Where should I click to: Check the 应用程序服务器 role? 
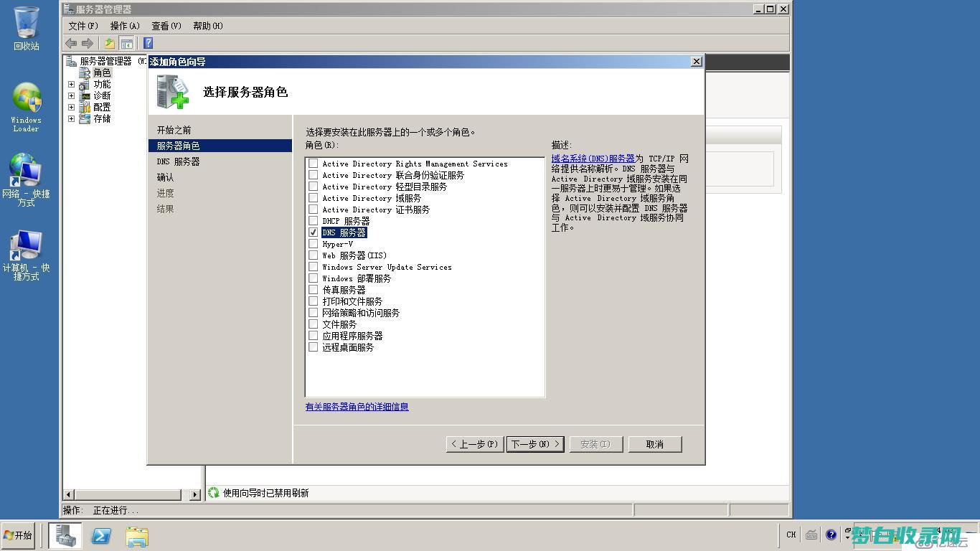point(313,336)
